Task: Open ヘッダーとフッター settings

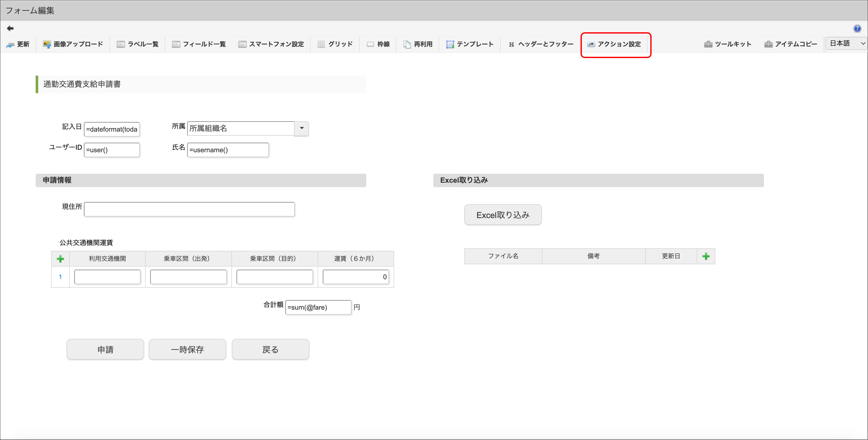Action: 541,44
